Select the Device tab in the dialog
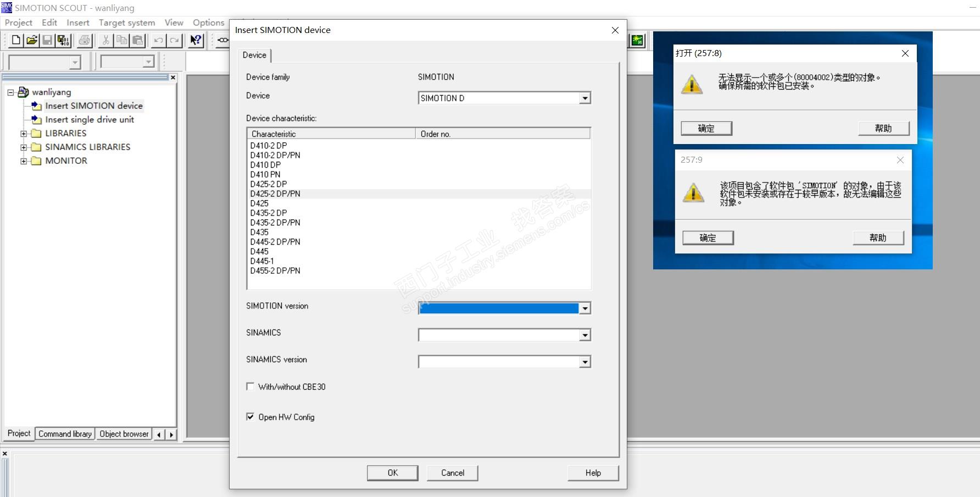The height and width of the screenshot is (497, 980). 254,55
